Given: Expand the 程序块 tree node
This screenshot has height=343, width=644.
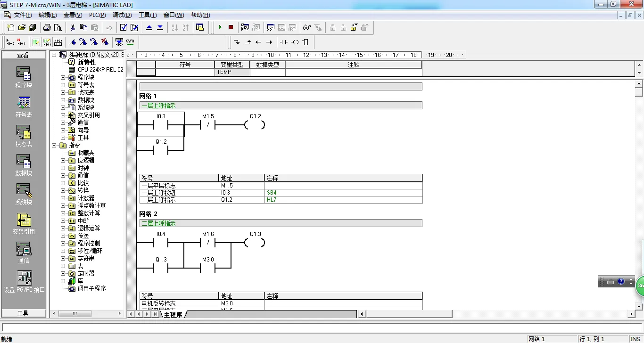Looking at the screenshot, I should [x=63, y=77].
